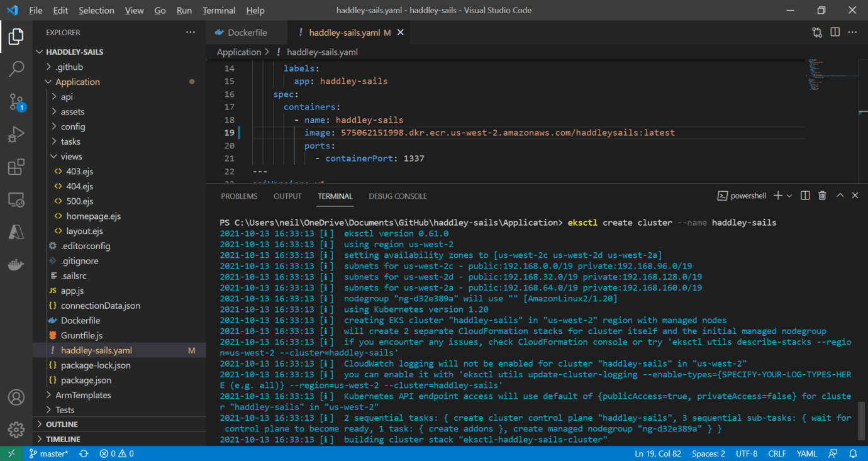Split the editor to the right
The image size is (868, 461).
(835, 33)
